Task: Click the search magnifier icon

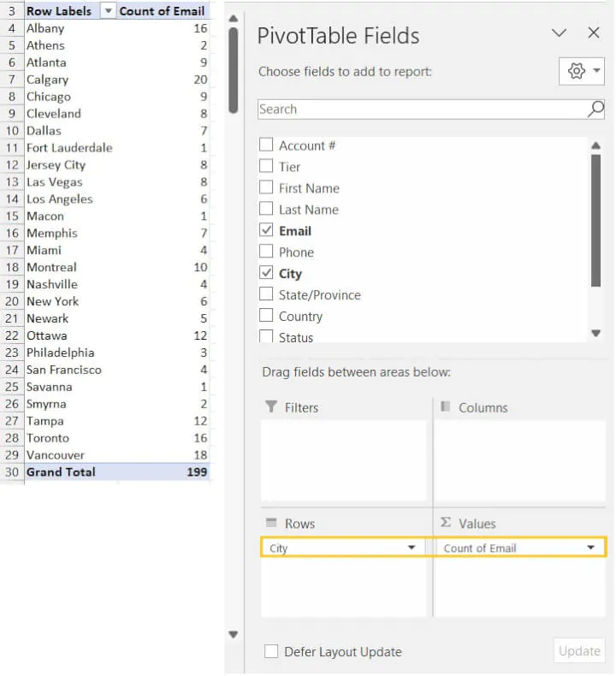Action: [x=595, y=109]
